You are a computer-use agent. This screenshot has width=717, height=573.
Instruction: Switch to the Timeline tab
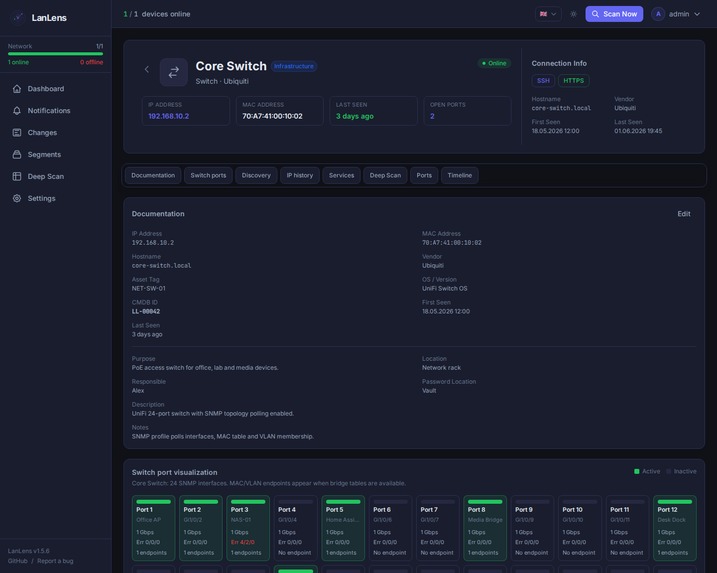pos(460,176)
